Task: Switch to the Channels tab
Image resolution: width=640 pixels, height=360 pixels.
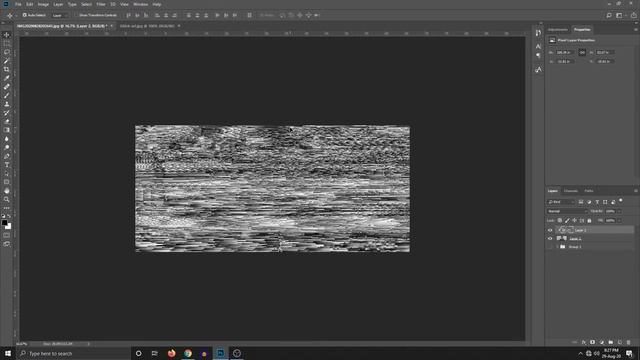Action: click(x=571, y=191)
